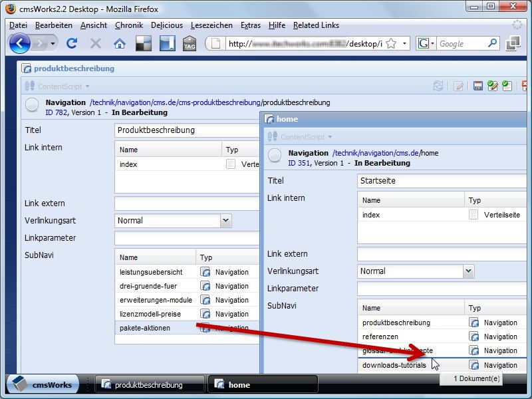
Task: Click the check-mark with pencil icon
Action: pyautogui.click(x=493, y=86)
